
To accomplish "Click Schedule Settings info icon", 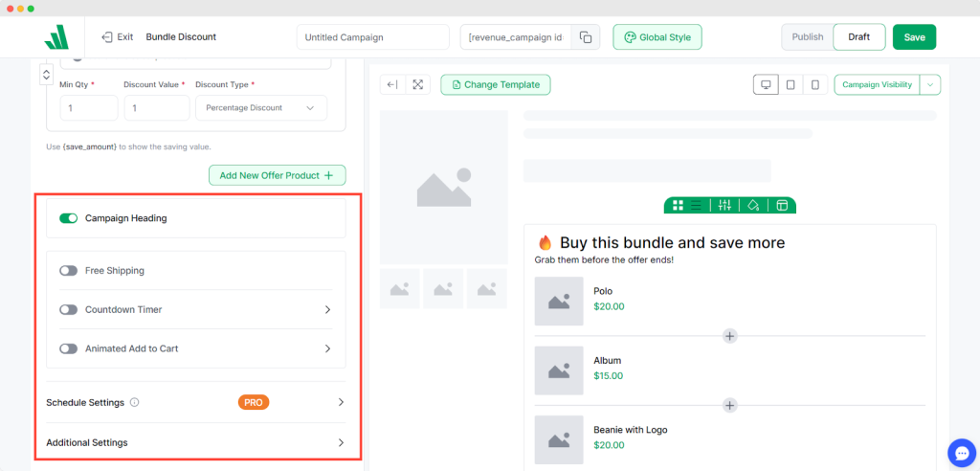I will tap(134, 402).
